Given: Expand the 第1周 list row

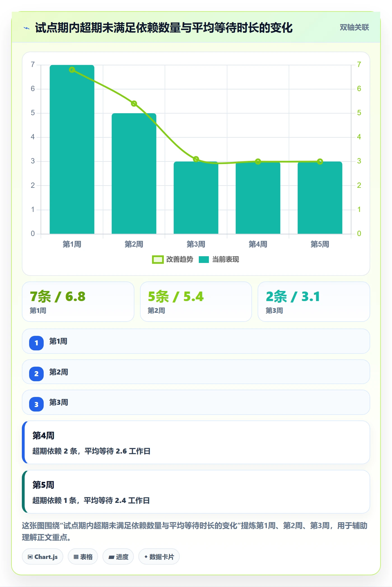Looking at the screenshot, I should [x=196, y=341].
